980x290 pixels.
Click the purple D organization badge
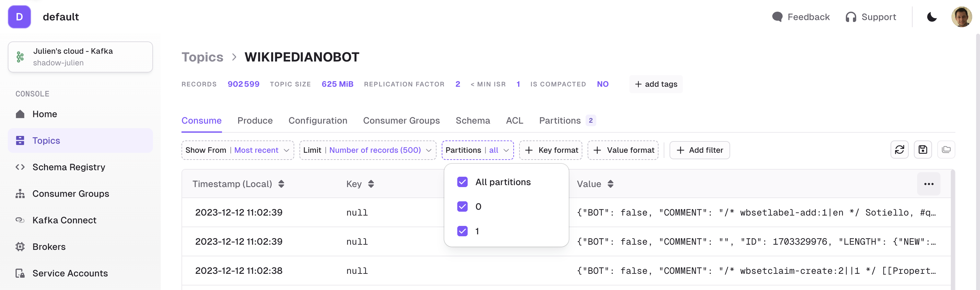click(x=19, y=17)
